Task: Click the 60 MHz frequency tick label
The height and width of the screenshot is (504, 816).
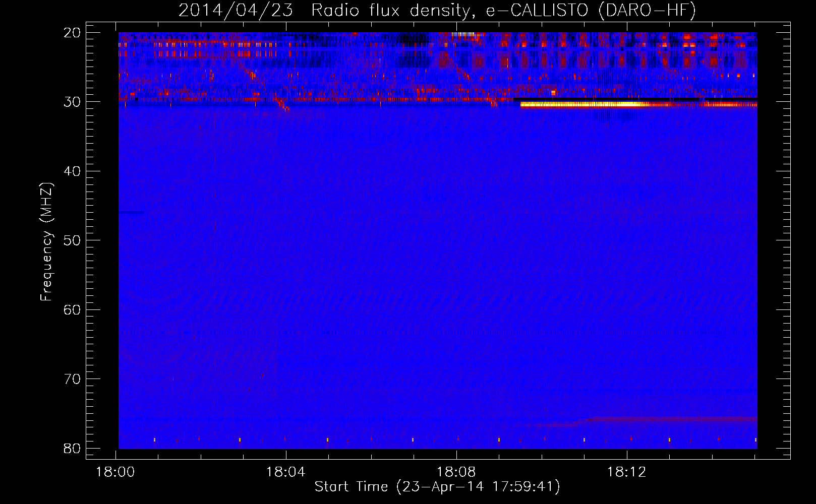Action: [72, 309]
